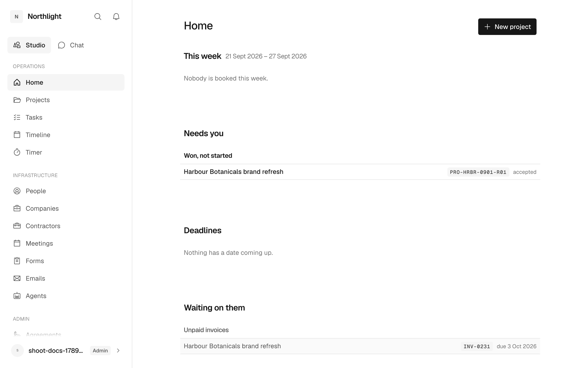The image size is (588, 368).
Task: Click the People avatar icon
Action: tap(17, 191)
